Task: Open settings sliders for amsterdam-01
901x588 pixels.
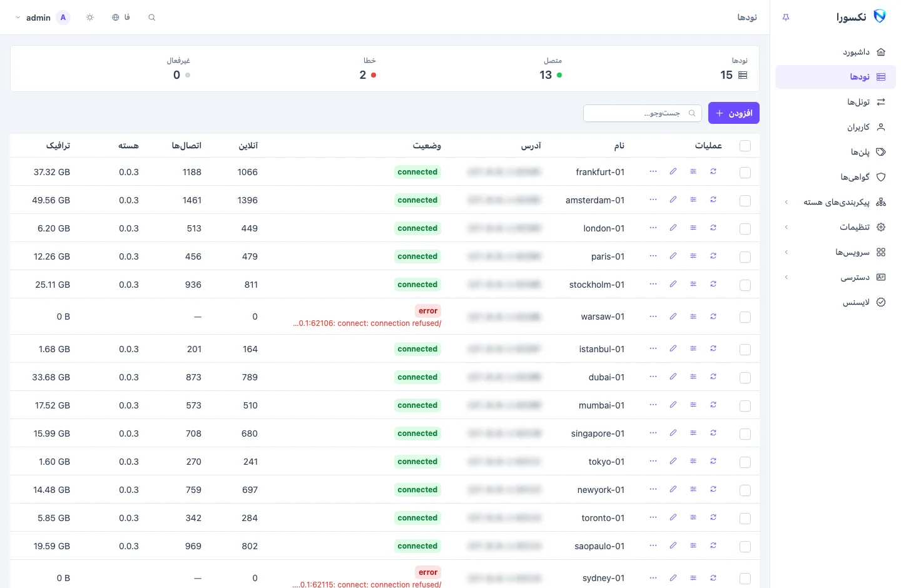Action: [x=693, y=200]
